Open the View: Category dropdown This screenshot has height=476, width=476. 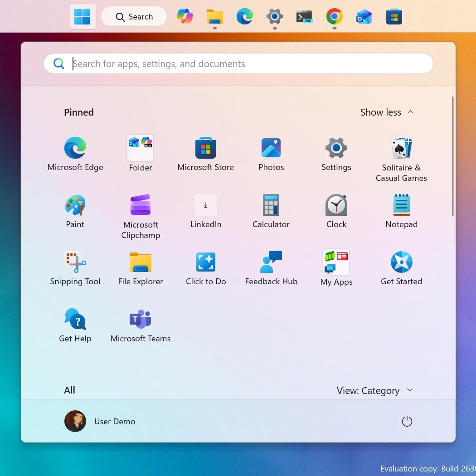(374, 390)
